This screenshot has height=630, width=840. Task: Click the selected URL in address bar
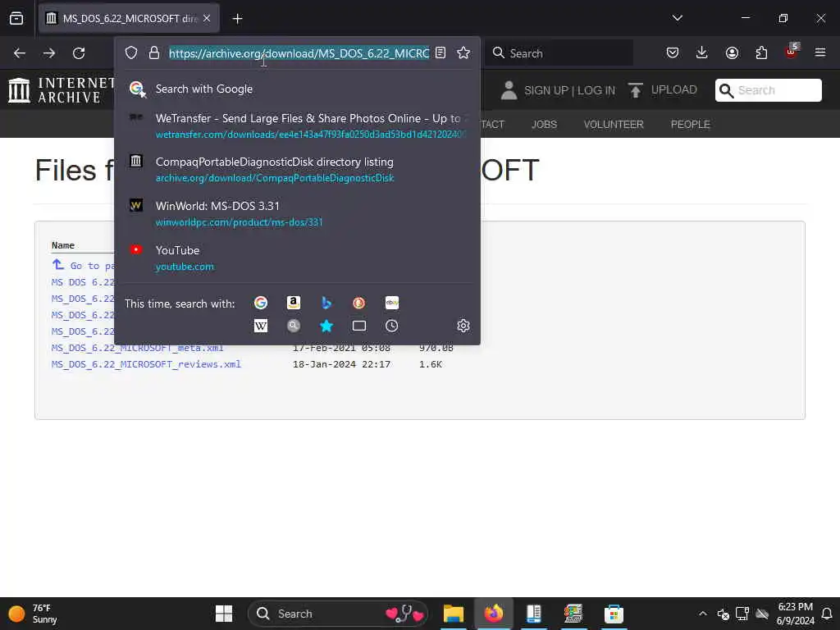[x=299, y=53]
